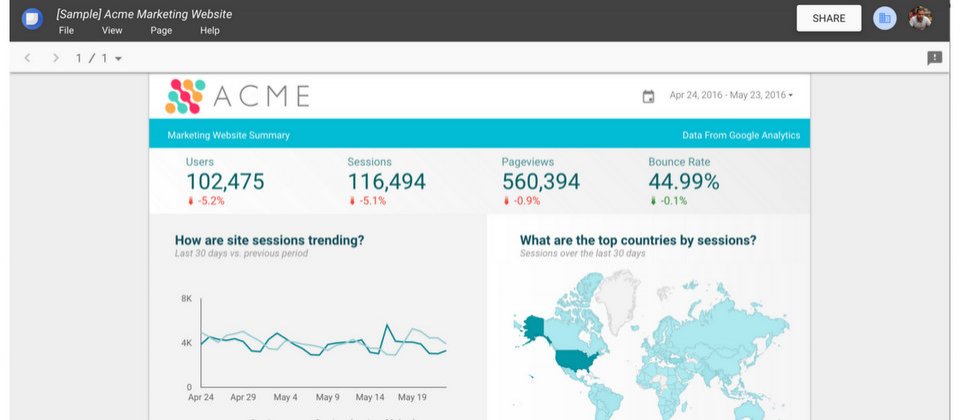Click the -0.9% Pageviews change indicator
The image size is (960, 420).
(x=522, y=201)
